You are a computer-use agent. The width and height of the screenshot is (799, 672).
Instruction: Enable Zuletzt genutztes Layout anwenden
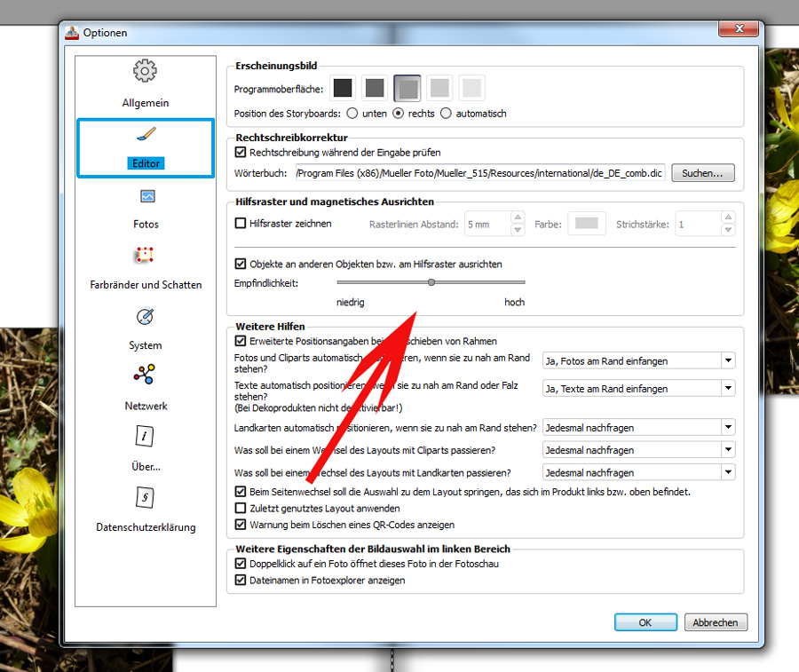tap(241, 508)
